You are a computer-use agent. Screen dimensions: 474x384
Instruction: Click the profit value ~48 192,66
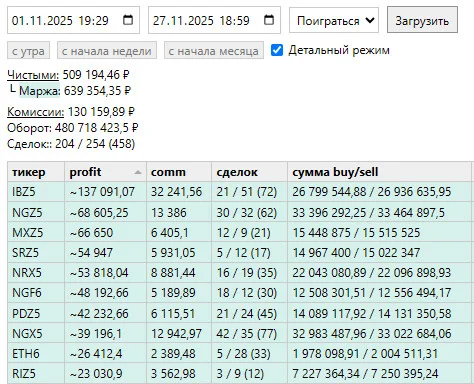pos(99,293)
